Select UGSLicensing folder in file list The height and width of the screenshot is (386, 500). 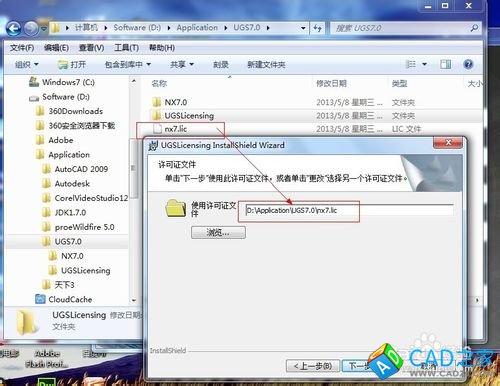pos(183,116)
